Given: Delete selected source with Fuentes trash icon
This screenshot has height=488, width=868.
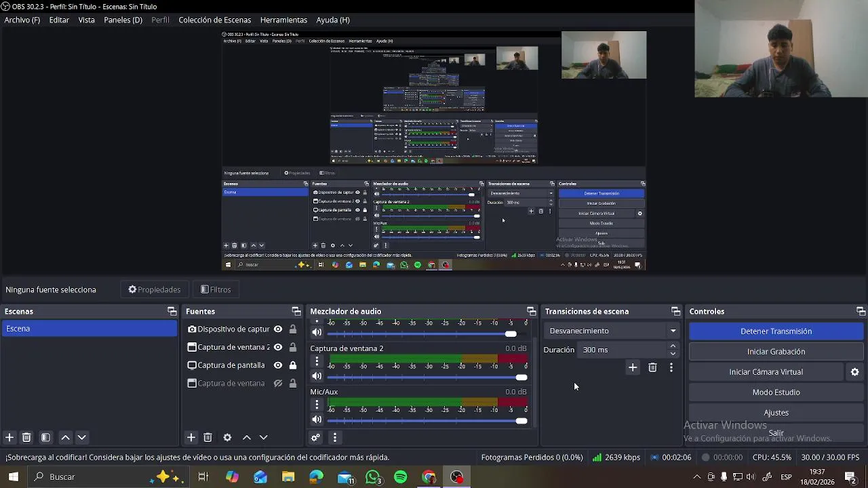Looking at the screenshot, I should pos(208,438).
